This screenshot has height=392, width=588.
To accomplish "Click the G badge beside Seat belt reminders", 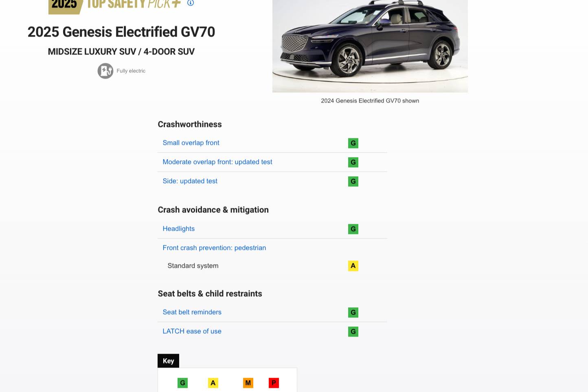I will 353,313.
